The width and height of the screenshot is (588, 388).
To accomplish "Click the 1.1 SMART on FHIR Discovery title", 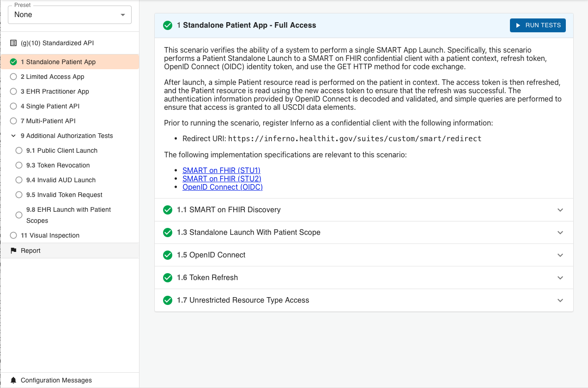I will point(229,210).
